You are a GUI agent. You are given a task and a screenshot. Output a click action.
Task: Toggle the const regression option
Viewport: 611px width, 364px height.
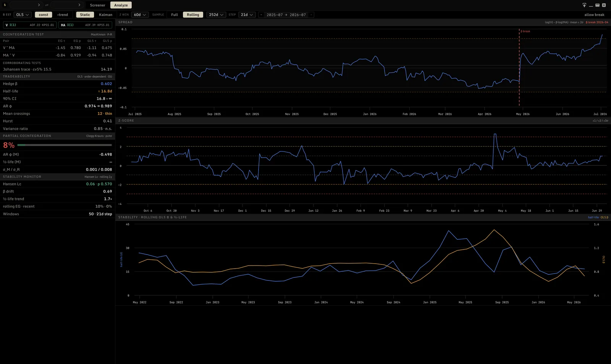(44, 14)
